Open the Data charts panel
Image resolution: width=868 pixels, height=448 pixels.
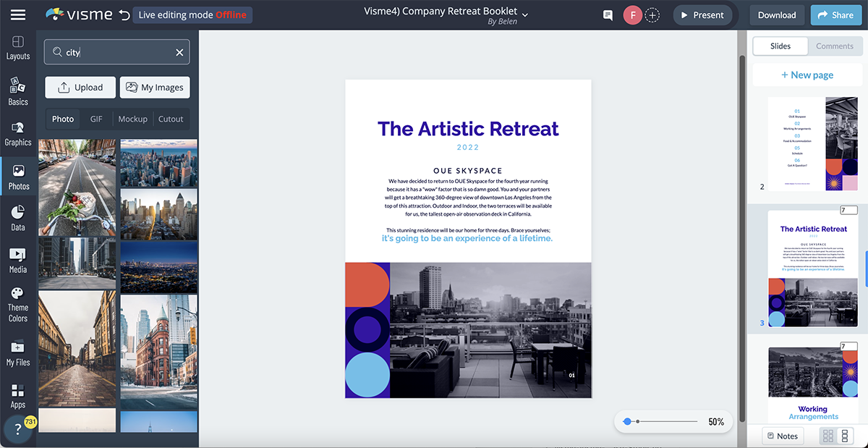[x=18, y=218]
